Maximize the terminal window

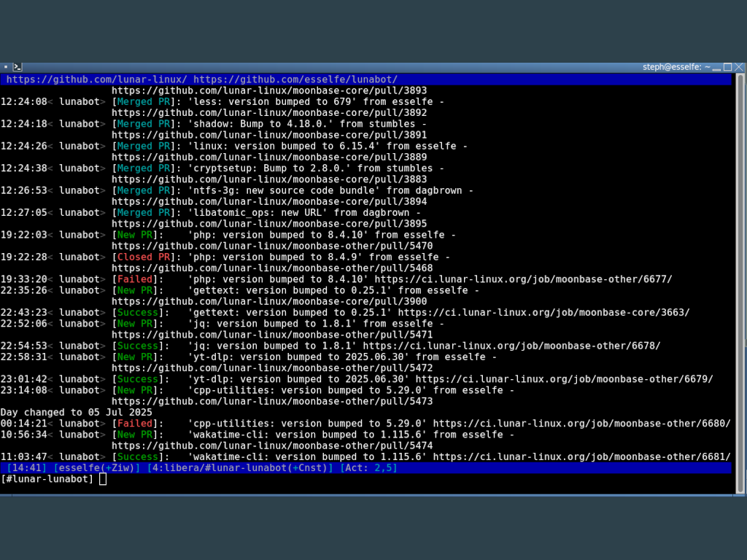[x=727, y=67]
